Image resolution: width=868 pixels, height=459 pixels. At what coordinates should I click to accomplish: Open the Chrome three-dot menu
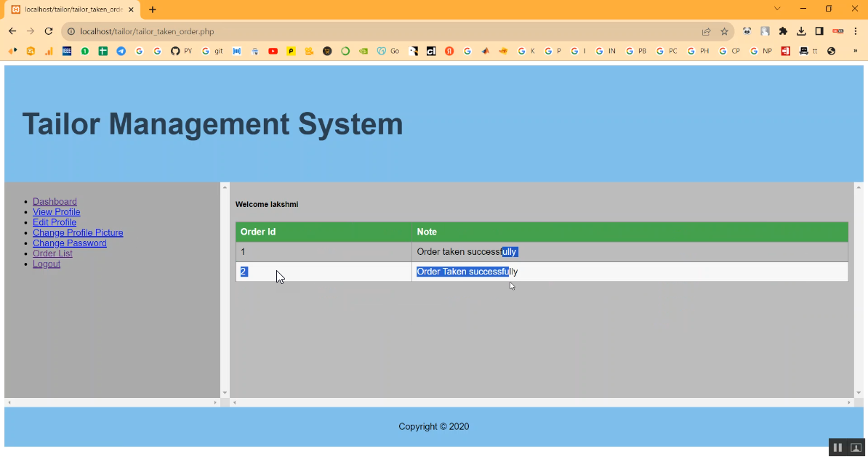(x=856, y=31)
